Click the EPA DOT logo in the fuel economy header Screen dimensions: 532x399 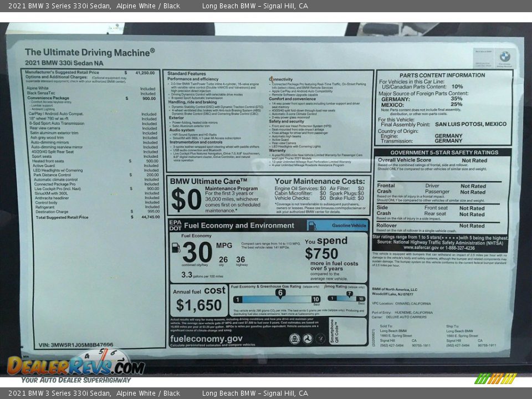coord(176,226)
